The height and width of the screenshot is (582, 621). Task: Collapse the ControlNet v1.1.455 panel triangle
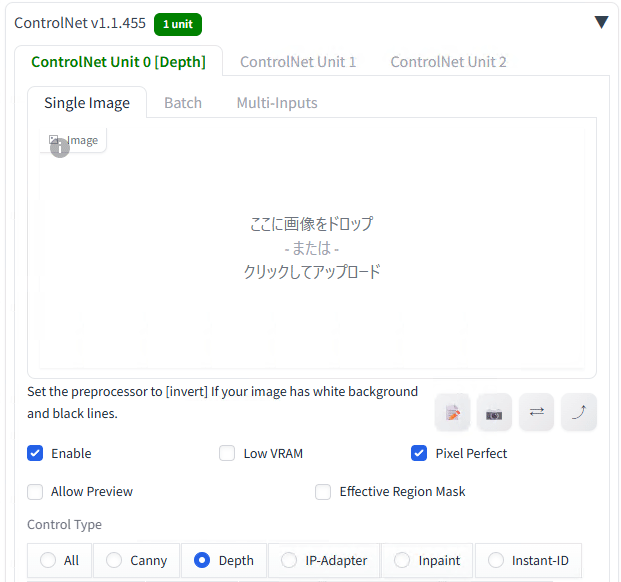tap(601, 22)
